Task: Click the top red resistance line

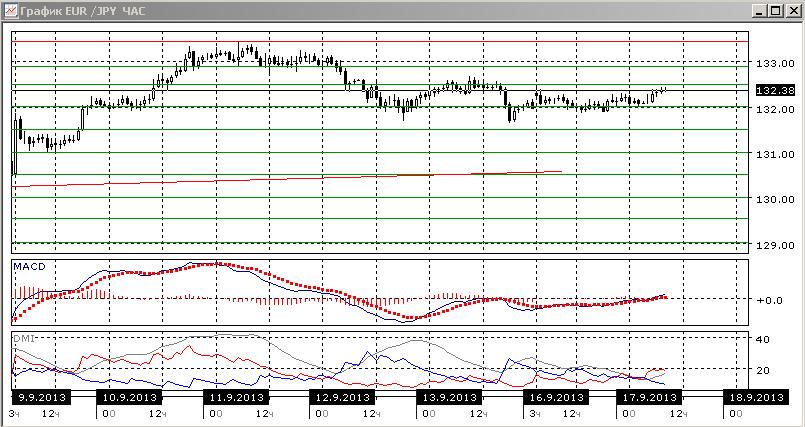Action: click(380, 41)
